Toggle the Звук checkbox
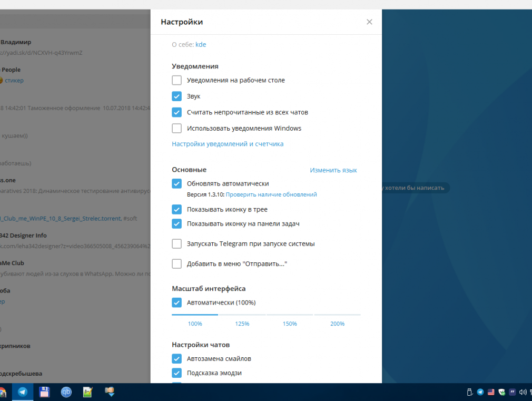Image resolution: width=532 pixels, height=401 pixels. pos(177,96)
